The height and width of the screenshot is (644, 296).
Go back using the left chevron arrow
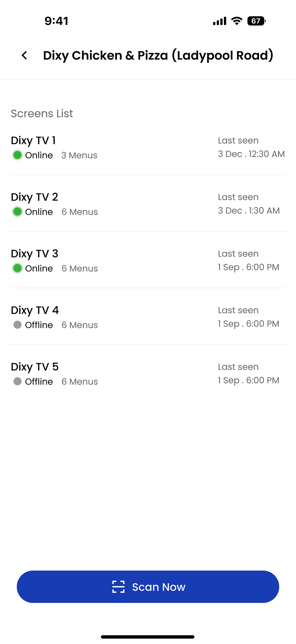click(24, 55)
